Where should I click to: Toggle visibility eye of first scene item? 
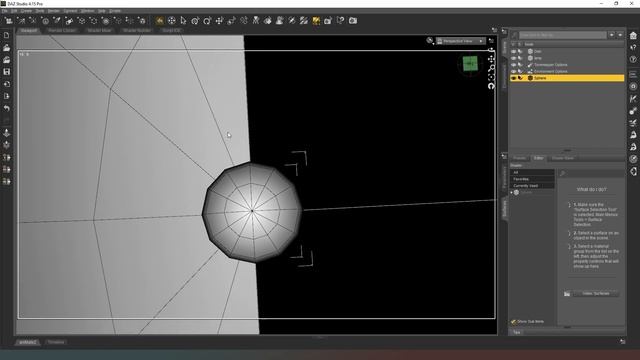tap(513, 51)
